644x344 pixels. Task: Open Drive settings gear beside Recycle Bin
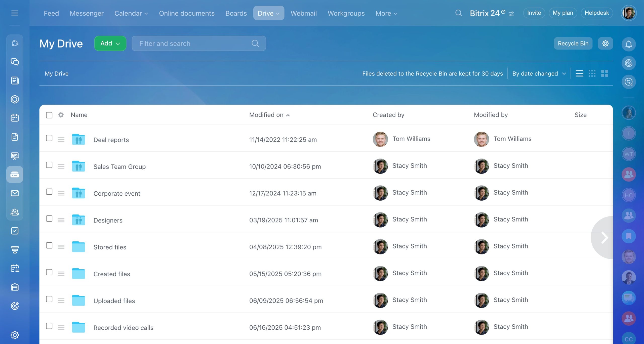[605, 44]
